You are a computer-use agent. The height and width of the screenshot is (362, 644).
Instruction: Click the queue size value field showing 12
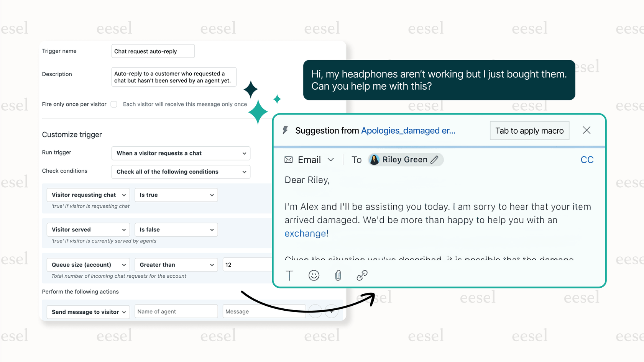tap(247, 264)
